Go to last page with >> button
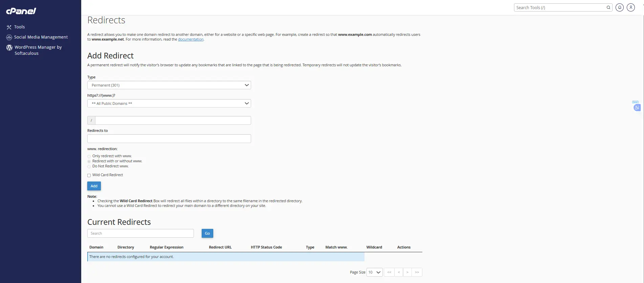 coord(417,272)
